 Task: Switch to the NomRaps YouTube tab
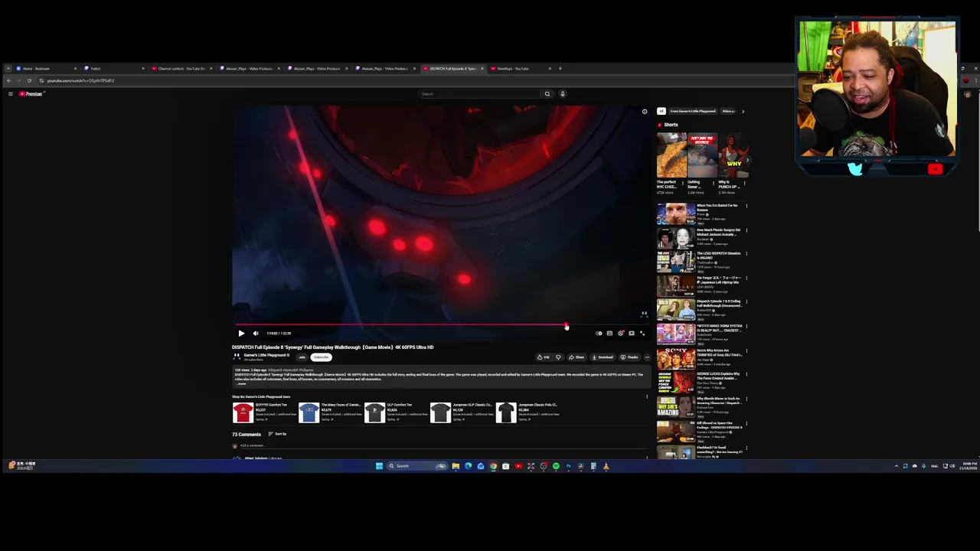click(x=519, y=69)
